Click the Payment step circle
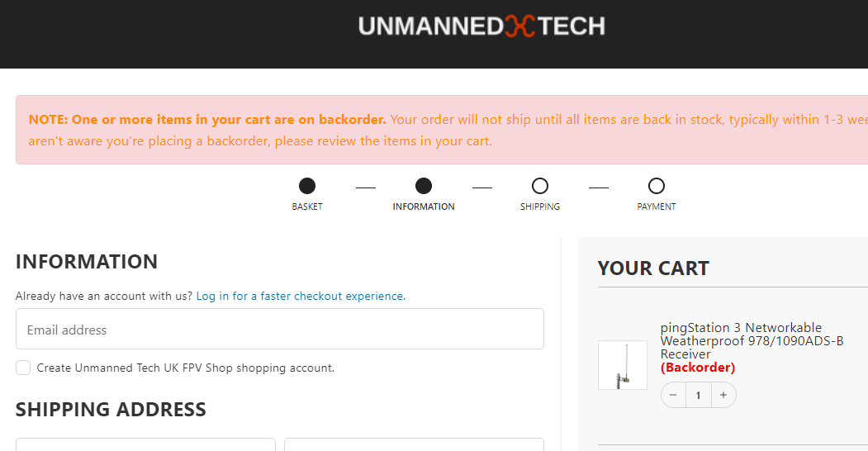The image size is (868, 451). (x=657, y=186)
